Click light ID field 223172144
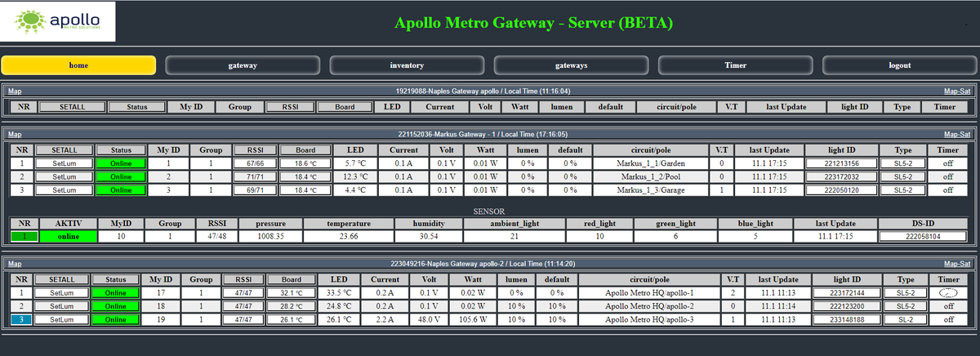980x356 pixels. (846, 292)
